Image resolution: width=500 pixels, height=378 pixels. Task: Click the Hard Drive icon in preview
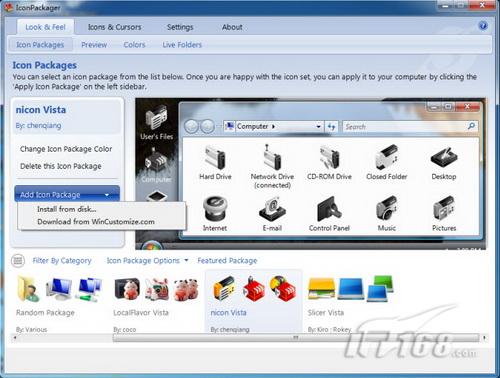click(x=215, y=157)
